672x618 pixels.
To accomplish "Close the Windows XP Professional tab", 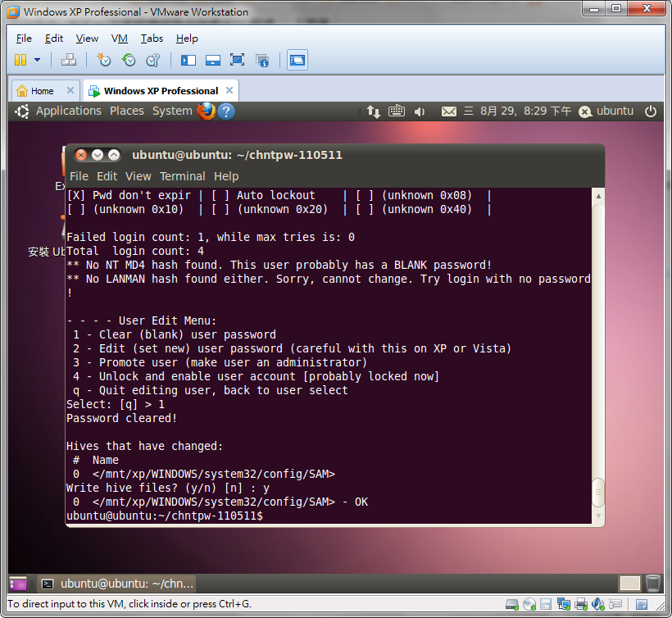I will coord(229,90).
